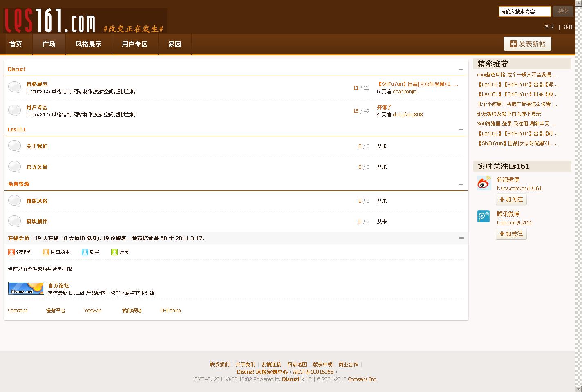Click the les161.com site logo

[85, 20]
